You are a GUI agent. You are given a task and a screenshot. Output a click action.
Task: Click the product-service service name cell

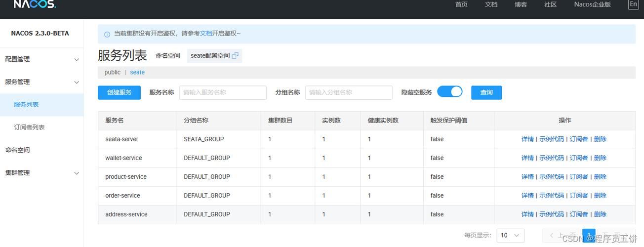coord(137,177)
